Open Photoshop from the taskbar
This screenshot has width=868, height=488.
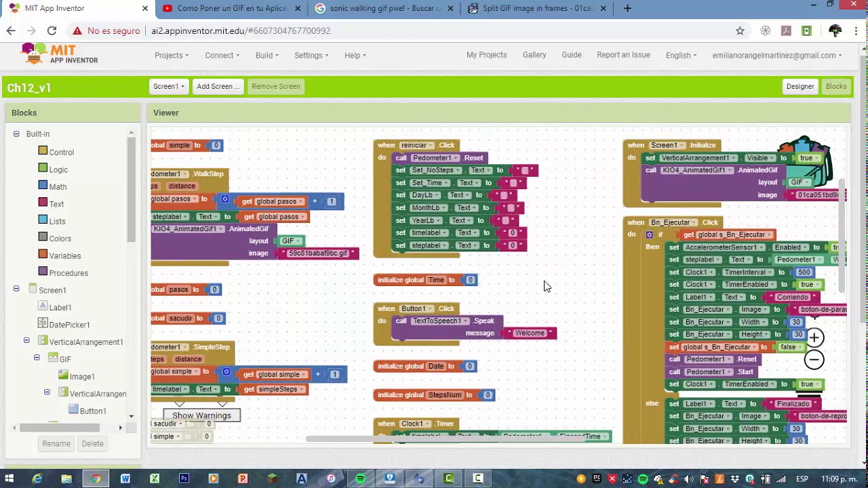point(184,479)
